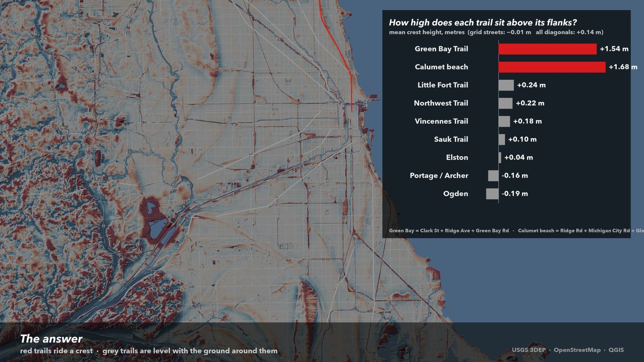
Task: Click the 'USGS 3DEP' credit
Action: [x=529, y=350]
